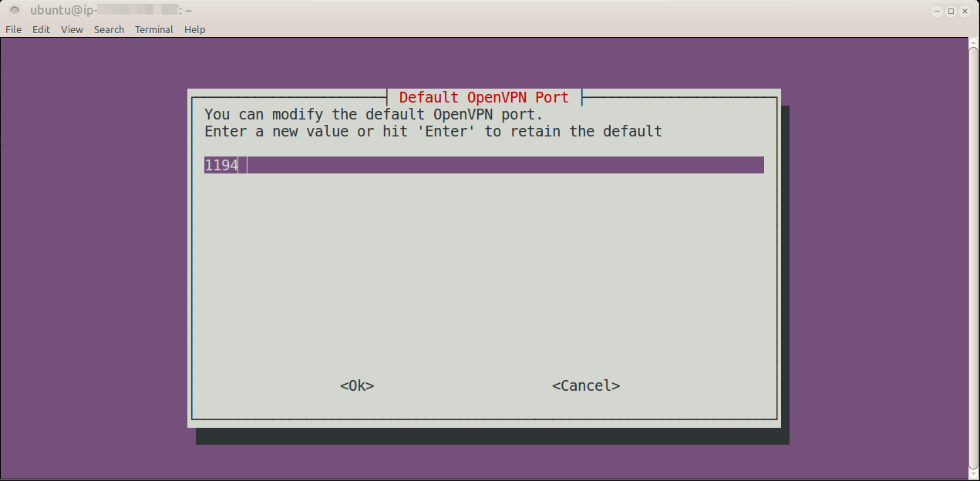Screen dimensions: 980x481
Task: Maximize the terminal window
Action: click(x=951, y=11)
